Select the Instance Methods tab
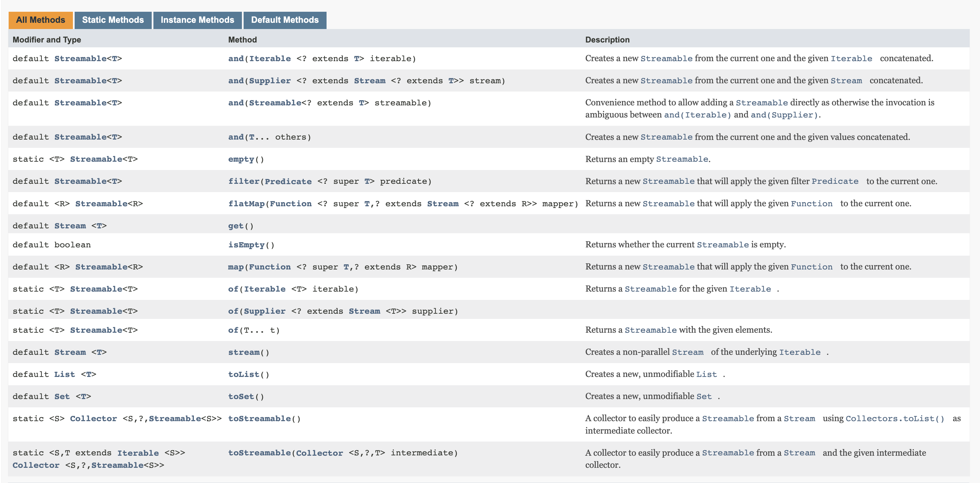This screenshot has height=483, width=980. [x=197, y=20]
